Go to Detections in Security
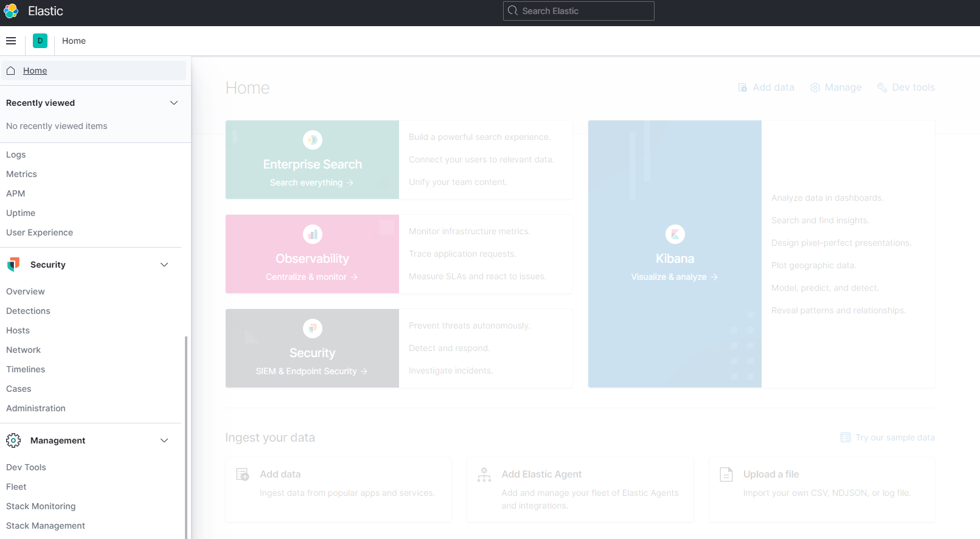Viewport: 980px width, 539px height. pyautogui.click(x=28, y=311)
